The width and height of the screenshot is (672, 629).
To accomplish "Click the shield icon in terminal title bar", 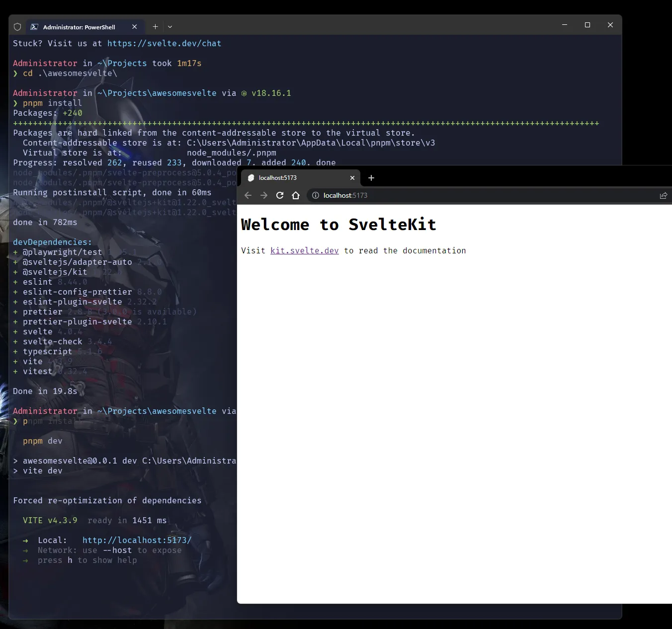I will pyautogui.click(x=17, y=27).
